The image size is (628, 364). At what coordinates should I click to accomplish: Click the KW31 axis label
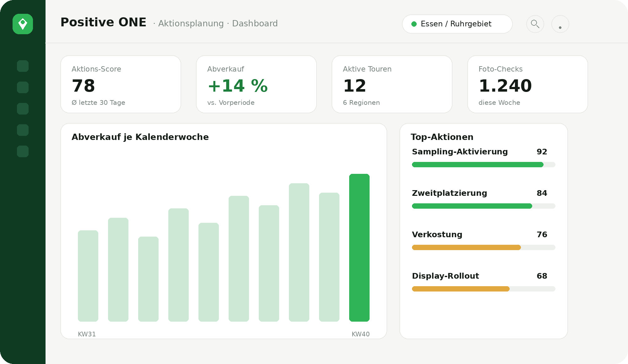(x=87, y=334)
